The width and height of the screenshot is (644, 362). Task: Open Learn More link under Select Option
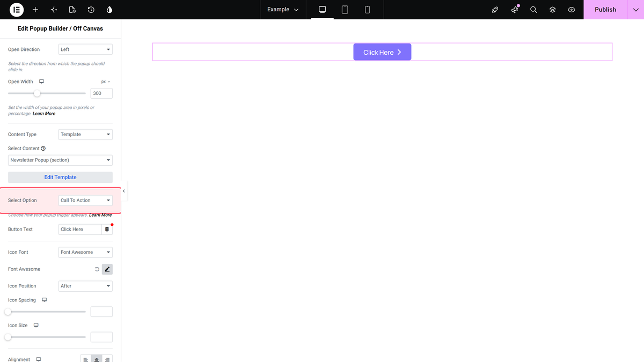point(100,215)
